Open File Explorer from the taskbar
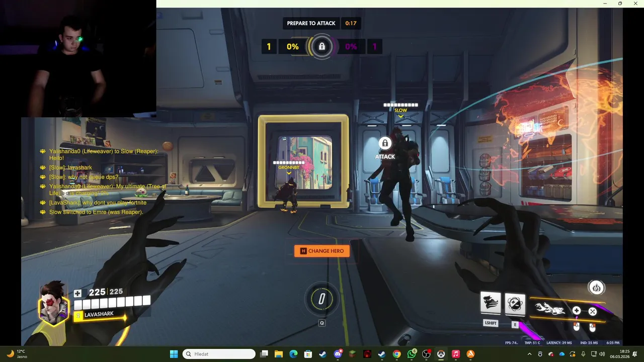Viewport: 644px width, 362px height. (x=279, y=354)
